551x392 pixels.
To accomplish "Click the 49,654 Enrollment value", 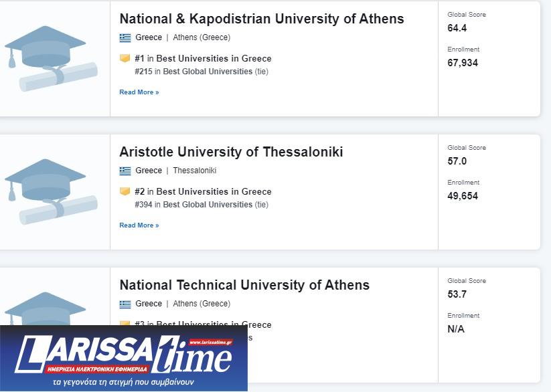I will click(x=463, y=196).
